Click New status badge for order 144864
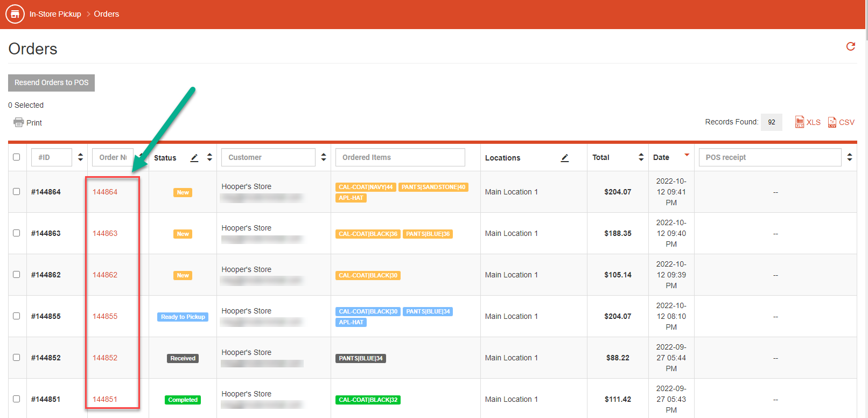868x418 pixels. [x=183, y=192]
